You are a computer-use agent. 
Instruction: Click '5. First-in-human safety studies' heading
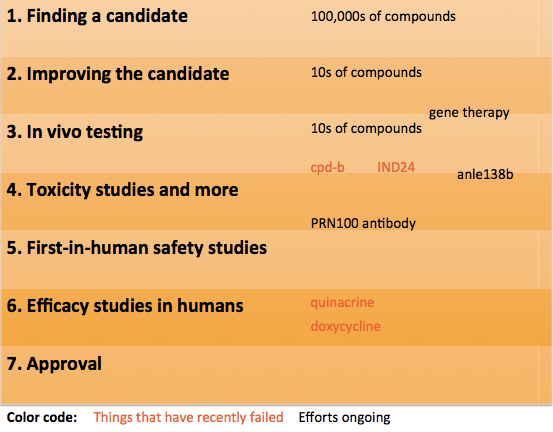(x=136, y=248)
